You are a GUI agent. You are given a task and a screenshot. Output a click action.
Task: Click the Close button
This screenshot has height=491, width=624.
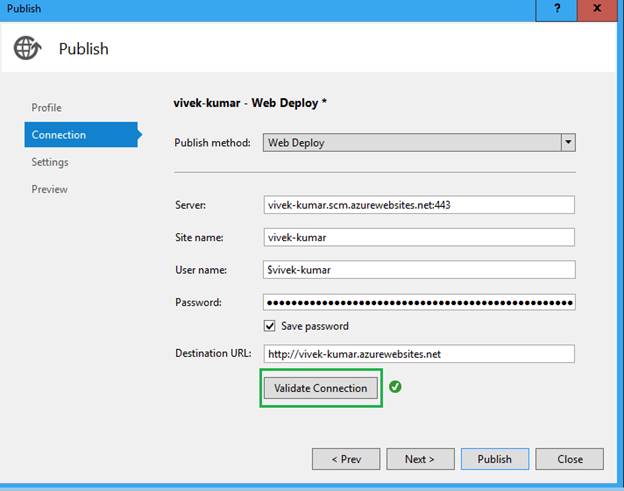coord(569,459)
